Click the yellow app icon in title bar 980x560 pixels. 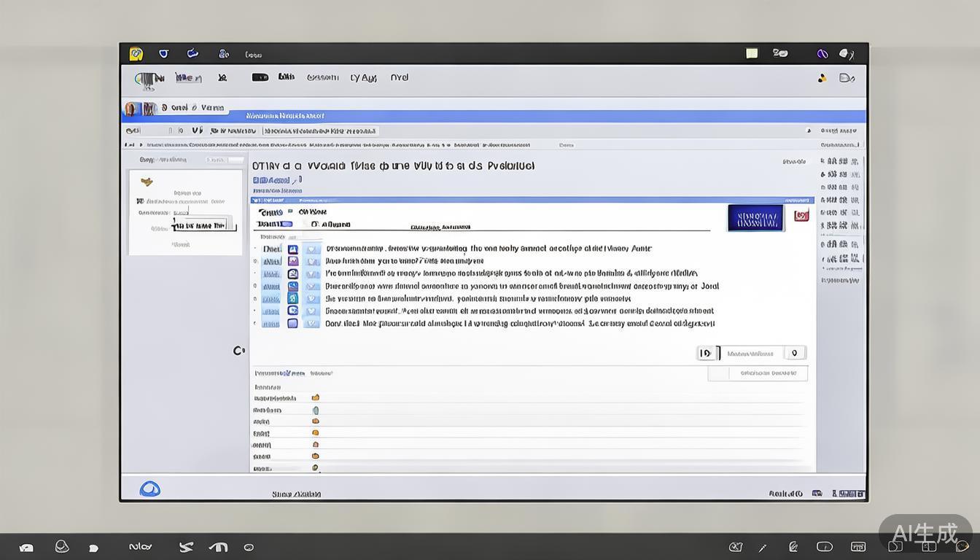(136, 54)
